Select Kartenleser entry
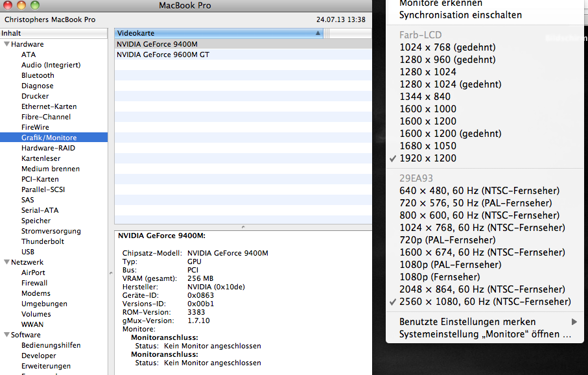 (40, 158)
